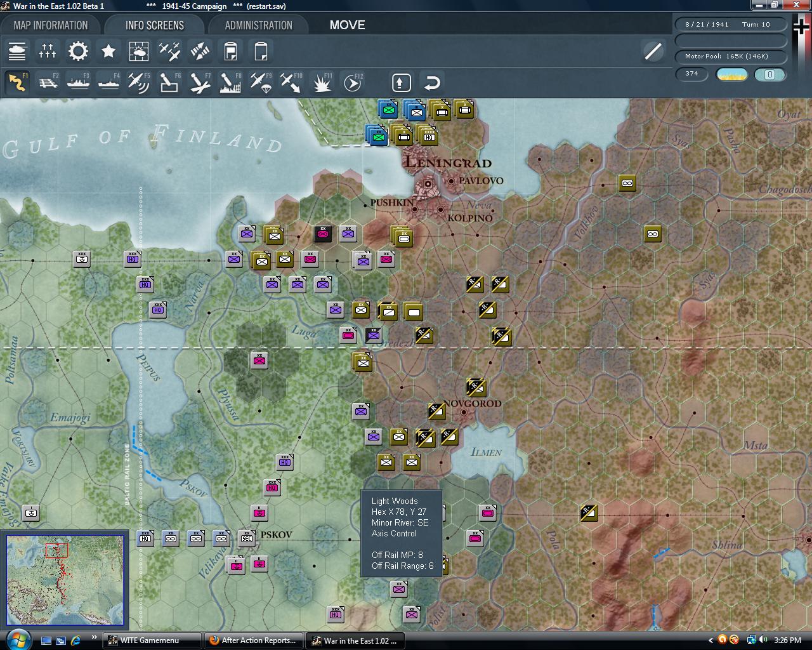Click the Leningrad city hex
This screenshot has height=650, width=812.
[x=428, y=183]
